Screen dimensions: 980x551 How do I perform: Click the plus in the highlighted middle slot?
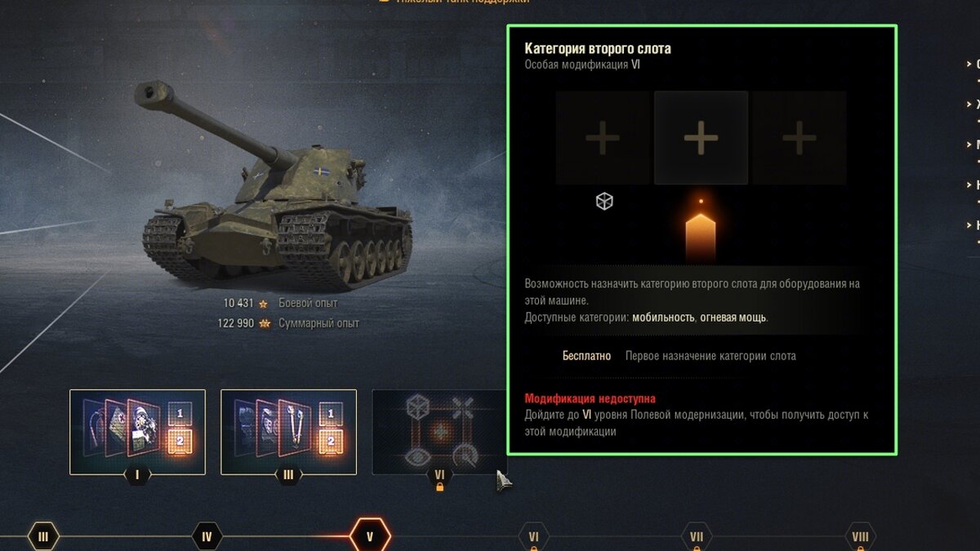click(701, 138)
